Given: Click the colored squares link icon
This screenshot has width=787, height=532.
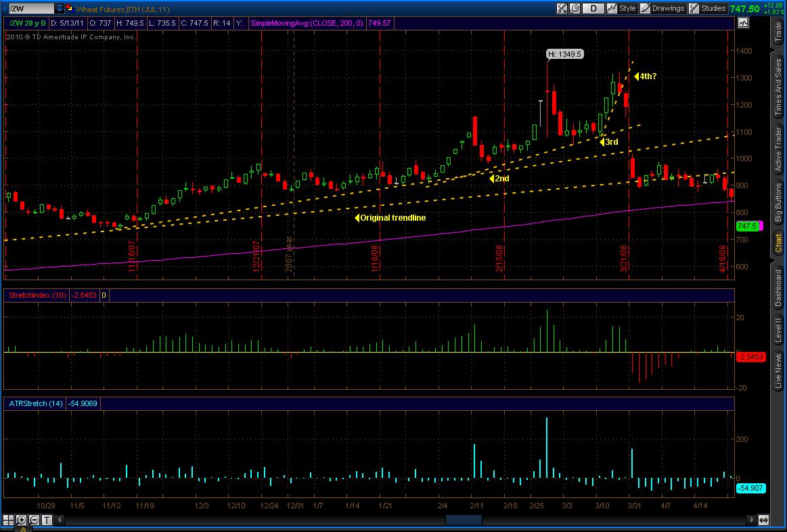Looking at the screenshot, I should [x=70, y=9].
